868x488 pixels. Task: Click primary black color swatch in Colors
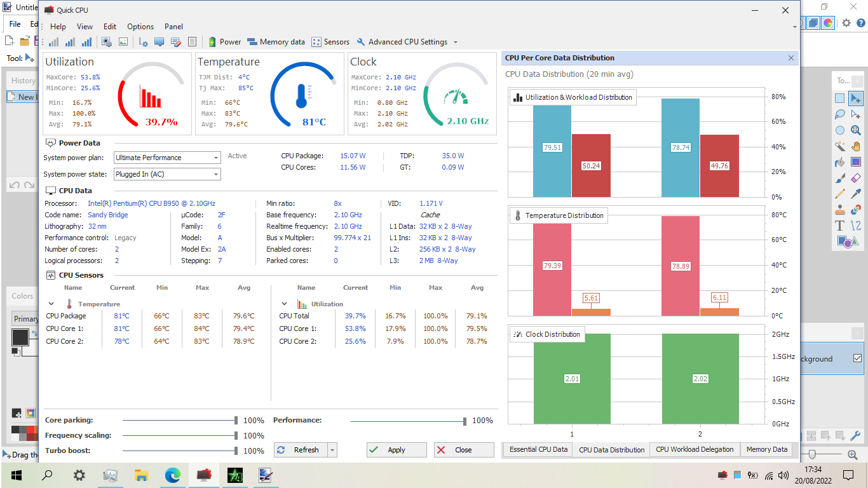(x=20, y=337)
